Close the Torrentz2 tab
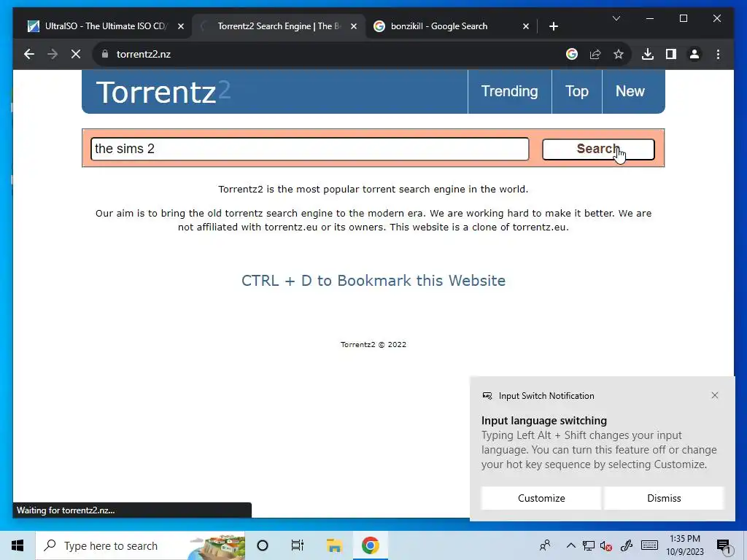This screenshot has width=747, height=560. coord(354,26)
